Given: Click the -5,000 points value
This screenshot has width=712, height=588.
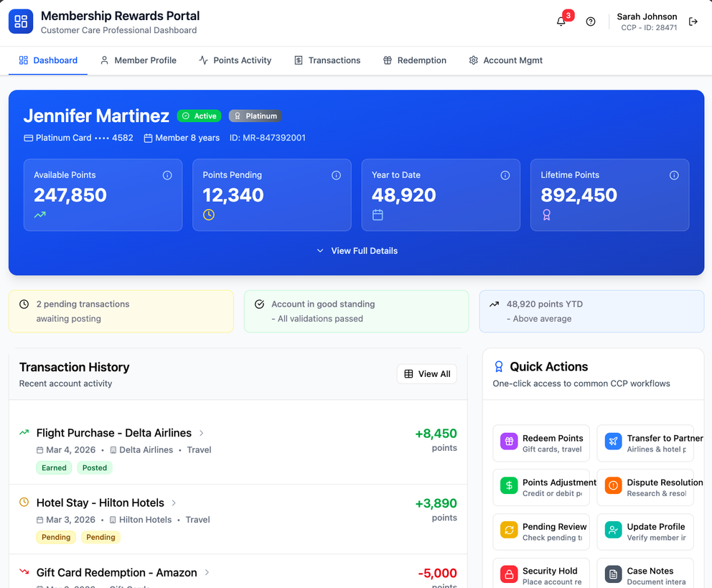Looking at the screenshot, I should coord(437,573).
